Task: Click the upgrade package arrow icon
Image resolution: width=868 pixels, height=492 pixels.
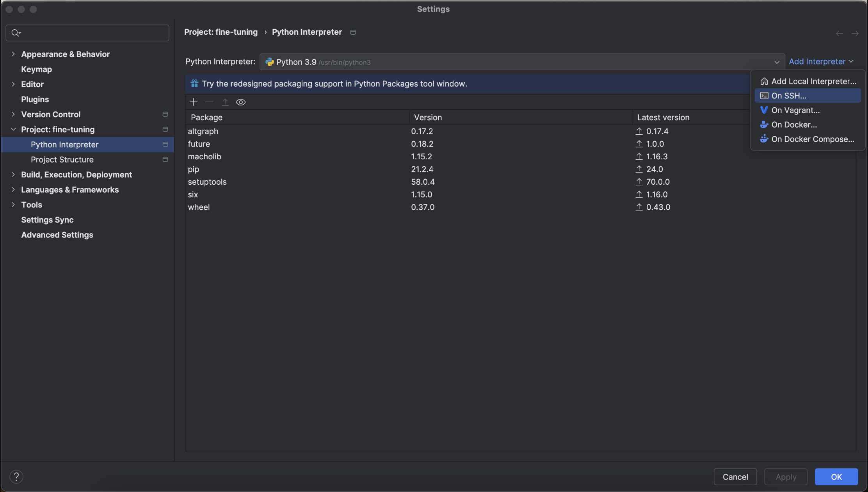Action: (x=225, y=102)
